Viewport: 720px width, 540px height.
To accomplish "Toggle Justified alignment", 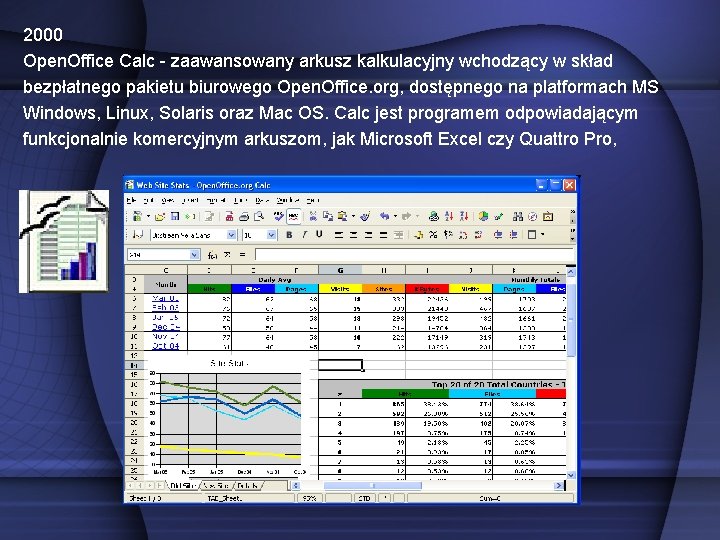I will [x=383, y=235].
